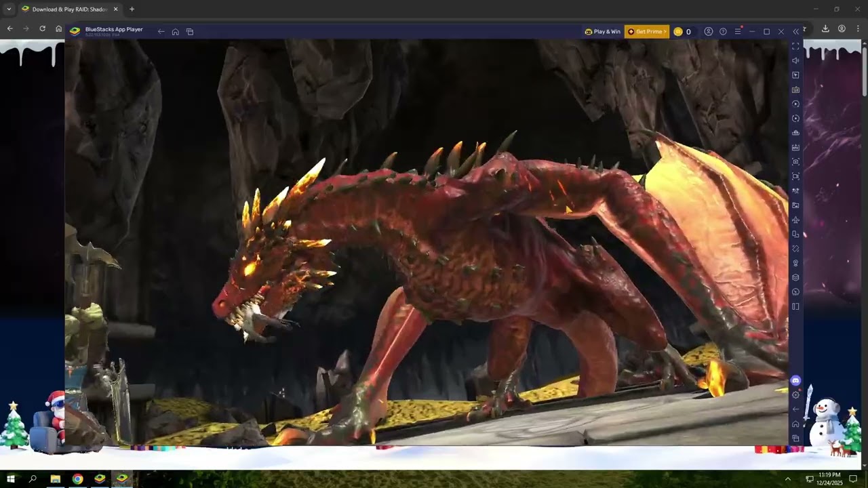Open the macro play icon in sidebar
This screenshot has width=868, height=488.
[x=795, y=104]
